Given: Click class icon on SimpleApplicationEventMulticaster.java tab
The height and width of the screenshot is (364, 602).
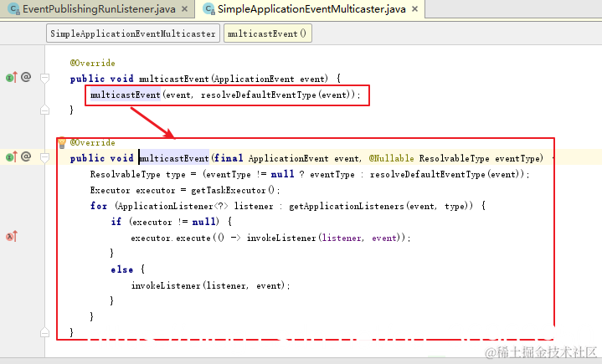Looking at the screenshot, I should tap(208, 9).
